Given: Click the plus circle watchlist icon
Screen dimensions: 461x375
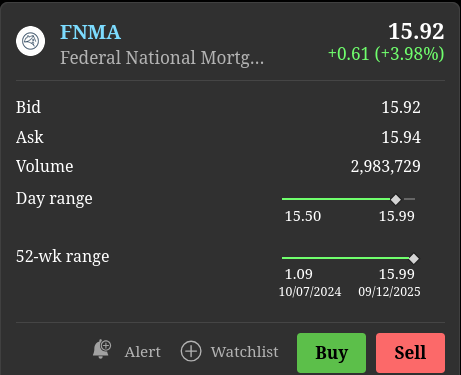Looking at the screenshot, I should (x=191, y=351).
